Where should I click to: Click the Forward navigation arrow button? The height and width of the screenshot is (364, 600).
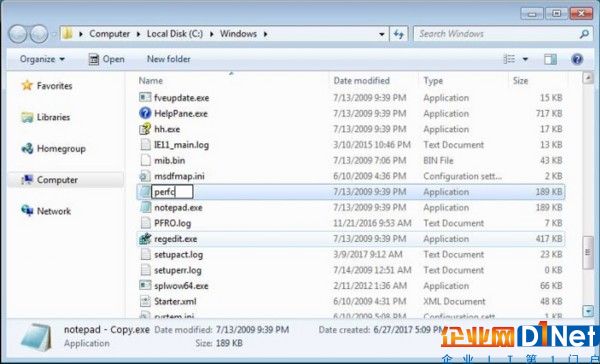point(39,34)
